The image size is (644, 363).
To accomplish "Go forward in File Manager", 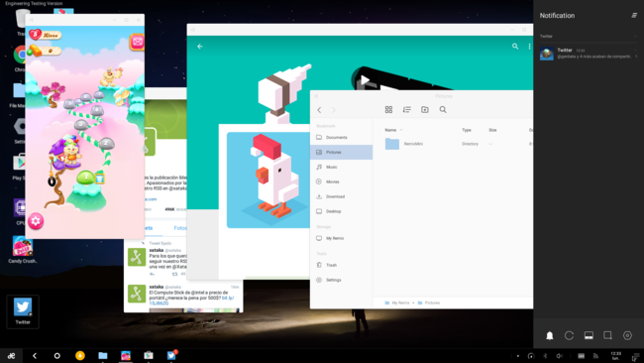I will [334, 110].
